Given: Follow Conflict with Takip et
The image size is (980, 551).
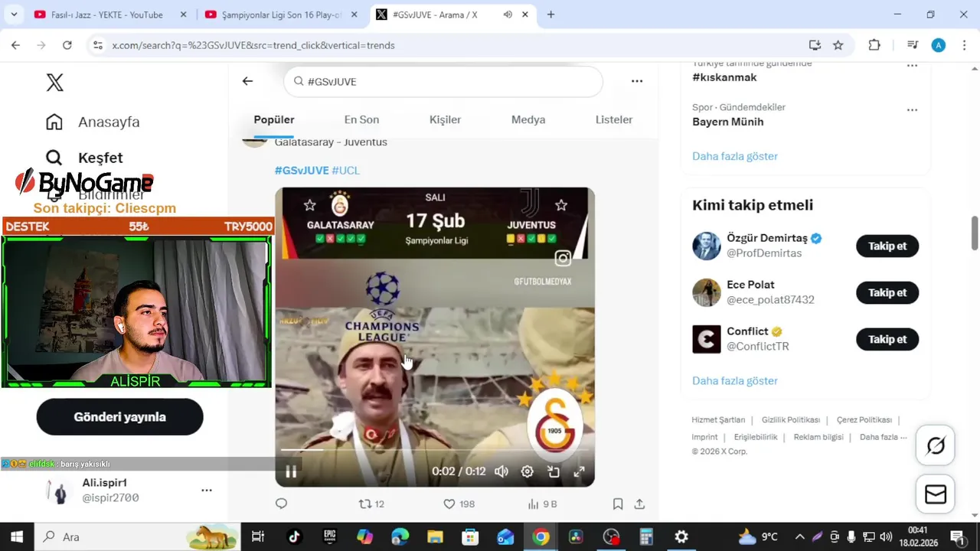Looking at the screenshot, I should pos(887,339).
